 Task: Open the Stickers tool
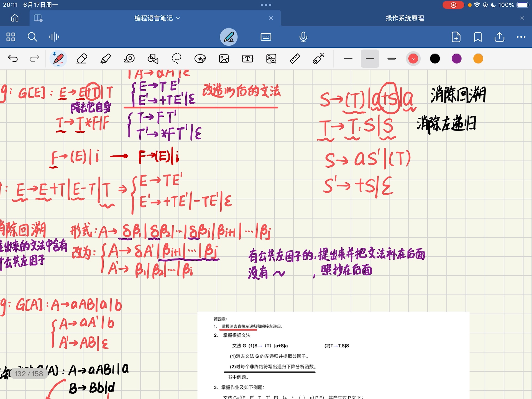200,58
